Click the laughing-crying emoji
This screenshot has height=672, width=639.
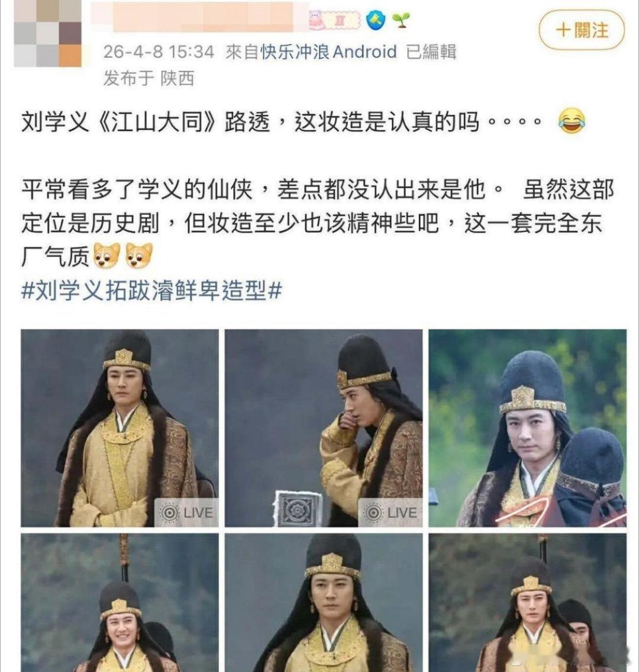coord(572,121)
